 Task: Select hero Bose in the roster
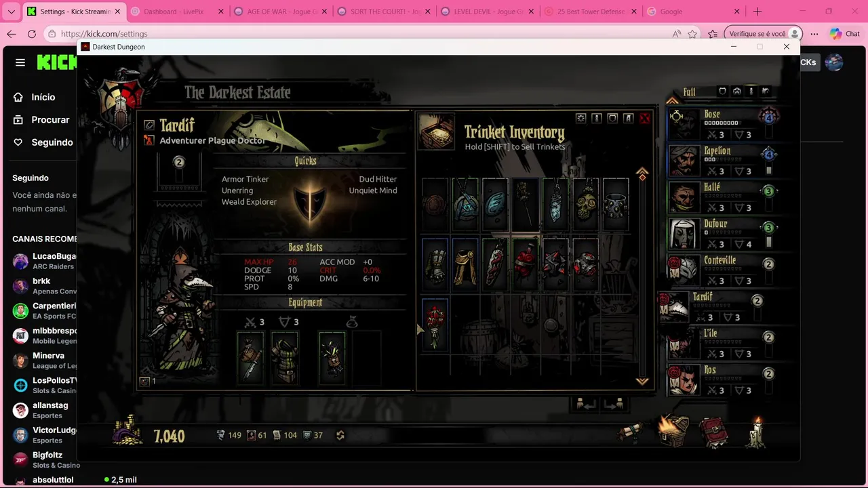[724, 125]
